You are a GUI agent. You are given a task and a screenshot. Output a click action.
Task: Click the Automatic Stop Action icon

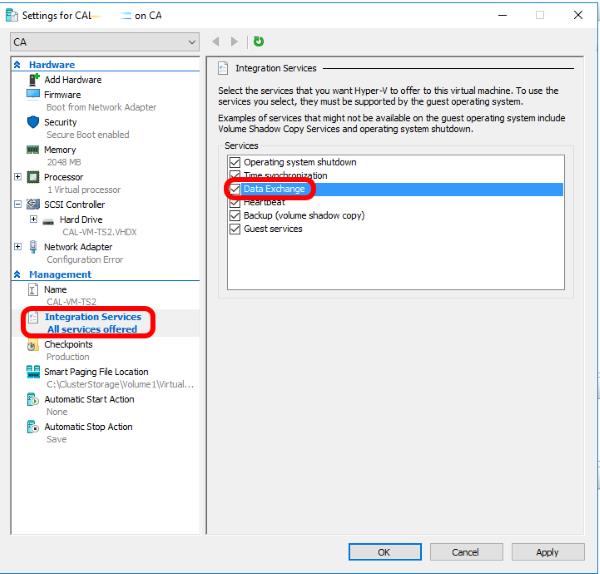pos(33,427)
